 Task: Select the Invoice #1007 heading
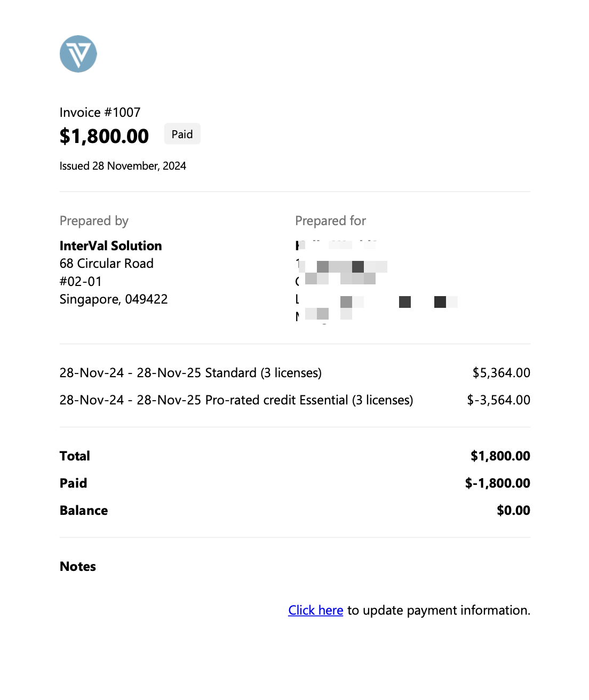[100, 113]
